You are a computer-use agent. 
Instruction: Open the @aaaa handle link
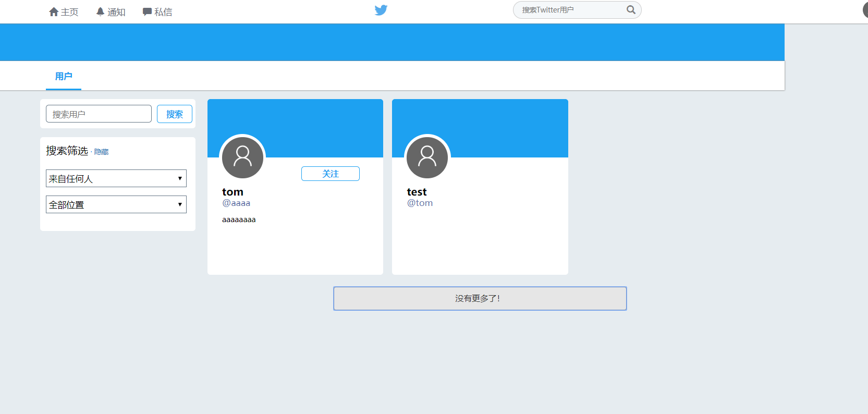(x=236, y=203)
